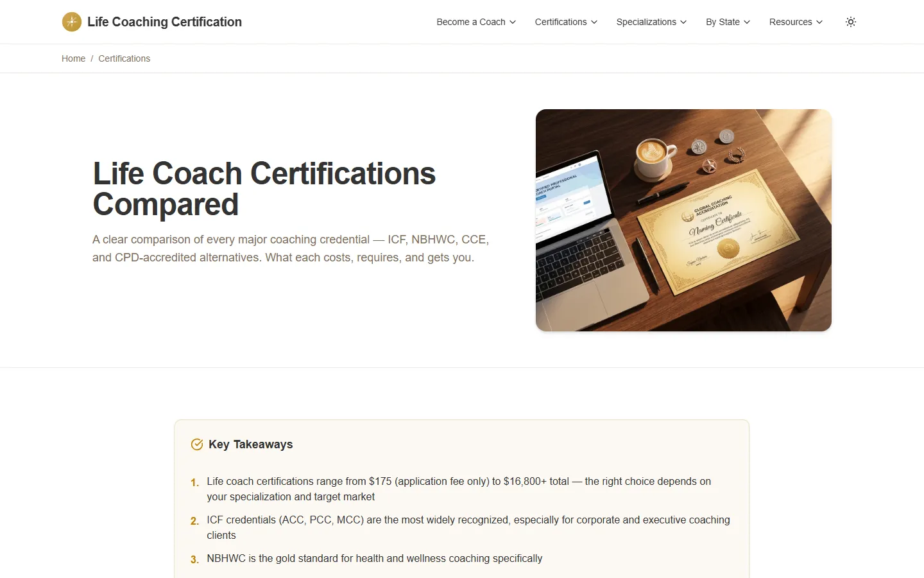Screen dimensions: 924x578
Task: Open the Certifications dropdown in navbar
Action: tap(566, 22)
